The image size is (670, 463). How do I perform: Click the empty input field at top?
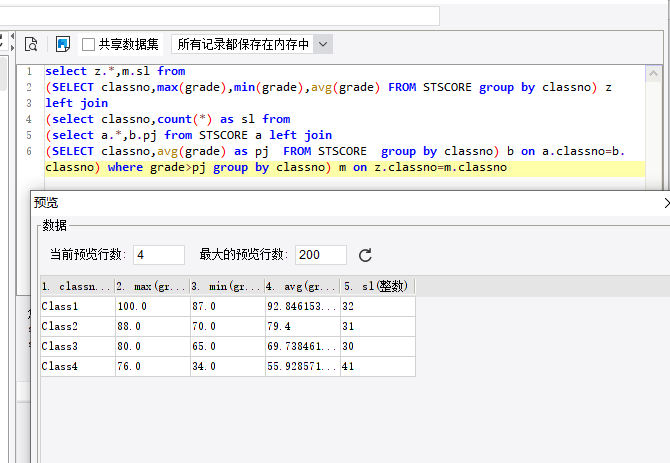click(220, 16)
